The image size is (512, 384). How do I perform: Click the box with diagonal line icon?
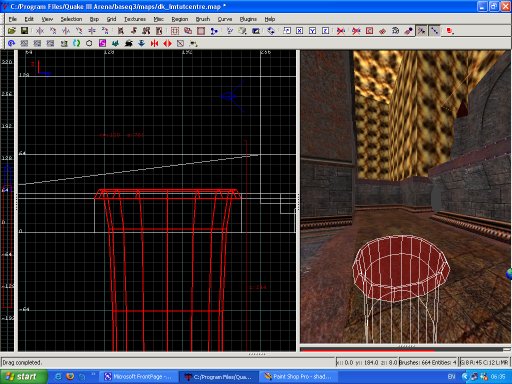180,43
